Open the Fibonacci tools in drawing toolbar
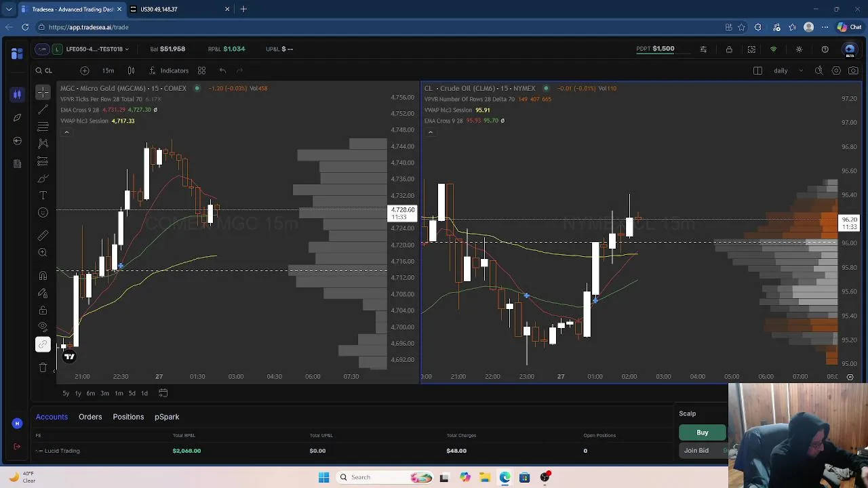Image resolution: width=868 pixels, height=488 pixels. 43,127
